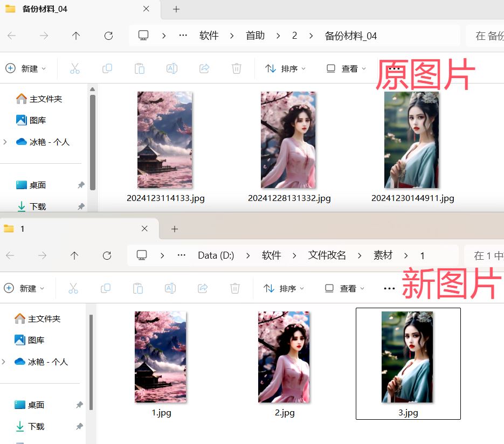Screen dimensions: 504x444
Task: Click top window sidebar scrollbar
Action: click(93, 141)
